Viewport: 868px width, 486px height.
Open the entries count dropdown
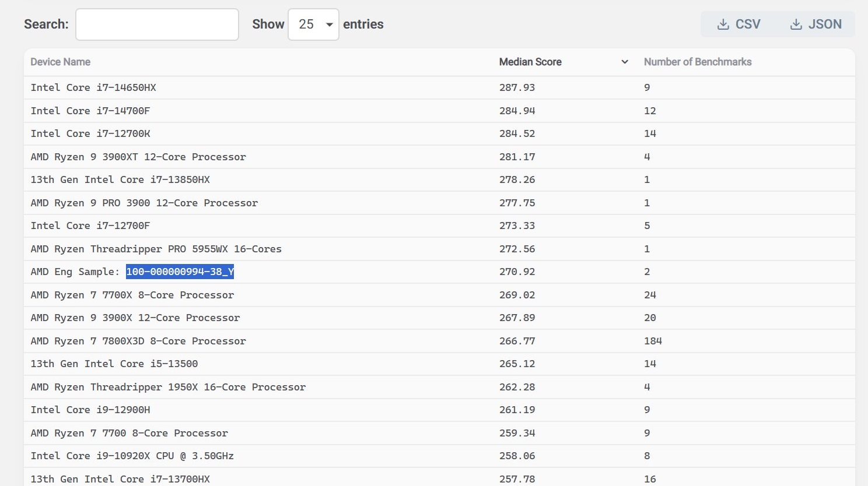(313, 24)
